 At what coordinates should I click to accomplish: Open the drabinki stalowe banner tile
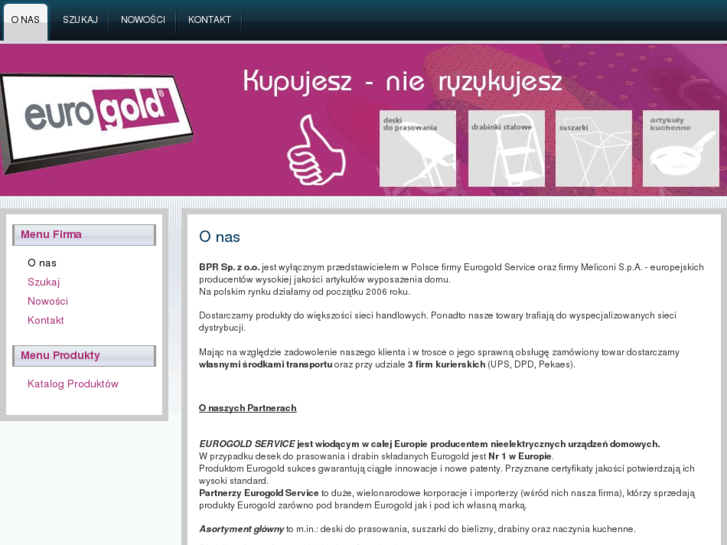tap(506, 148)
